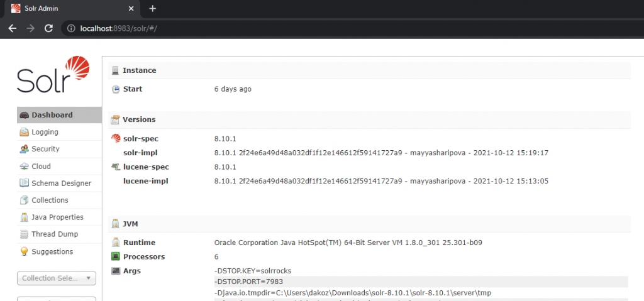View Java Properties
644x301 pixels.
[59, 217]
